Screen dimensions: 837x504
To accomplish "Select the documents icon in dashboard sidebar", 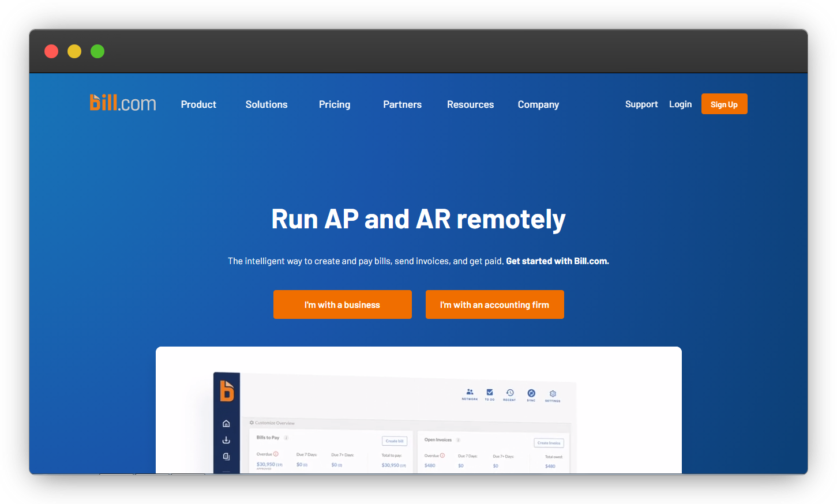I will [226, 457].
